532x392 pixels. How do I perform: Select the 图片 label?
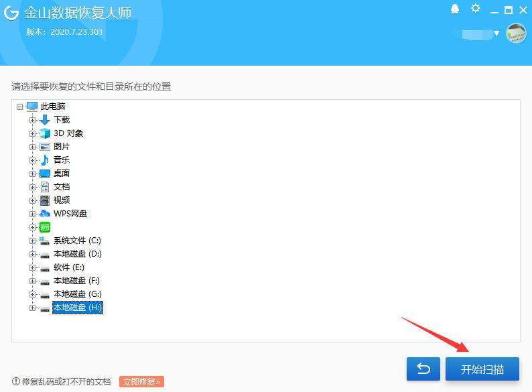(62, 147)
